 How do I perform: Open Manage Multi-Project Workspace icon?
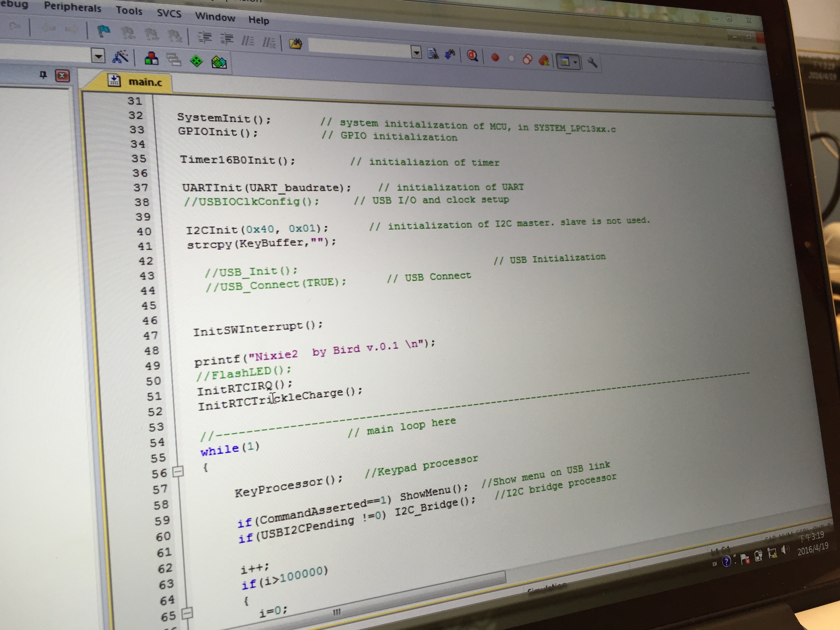(174, 60)
